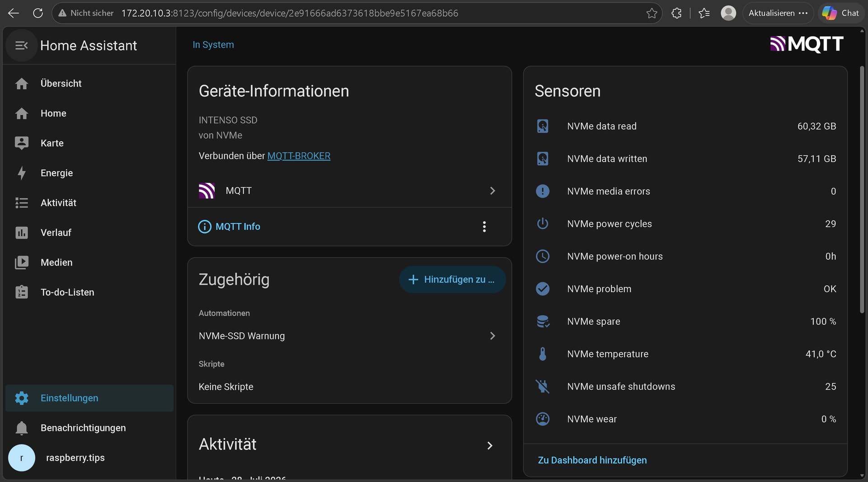Click the Energie lightning bolt icon
Screen dimensions: 868x482
tap(21, 173)
